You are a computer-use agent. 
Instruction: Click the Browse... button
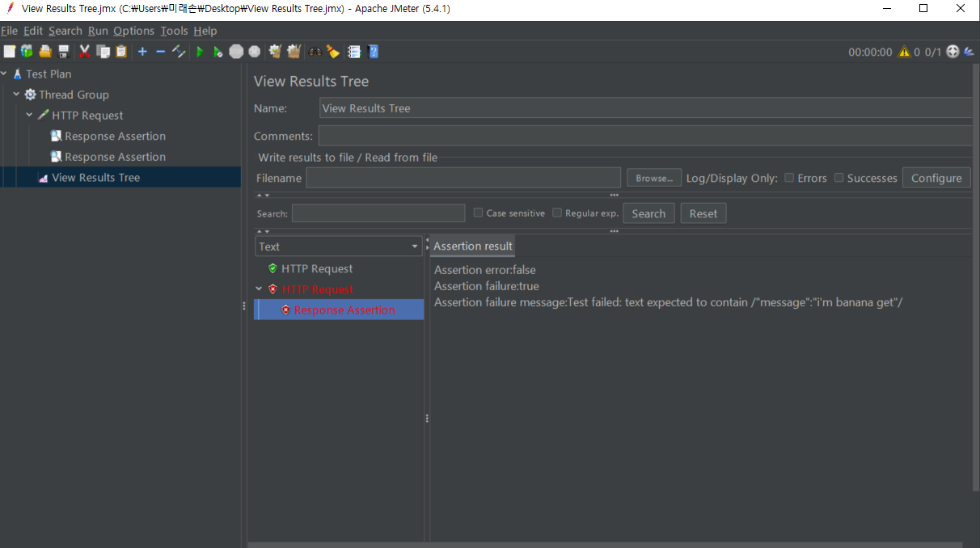click(654, 178)
